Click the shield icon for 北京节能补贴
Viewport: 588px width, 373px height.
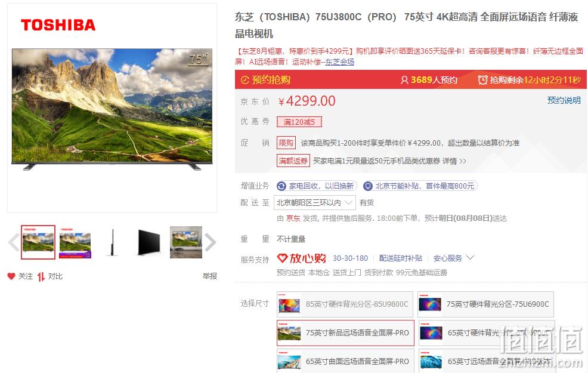click(368, 186)
